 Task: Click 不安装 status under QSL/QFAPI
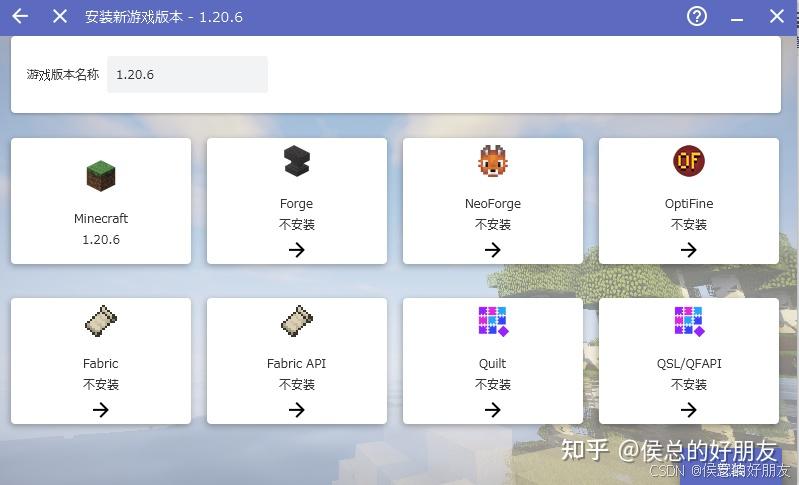coord(688,384)
